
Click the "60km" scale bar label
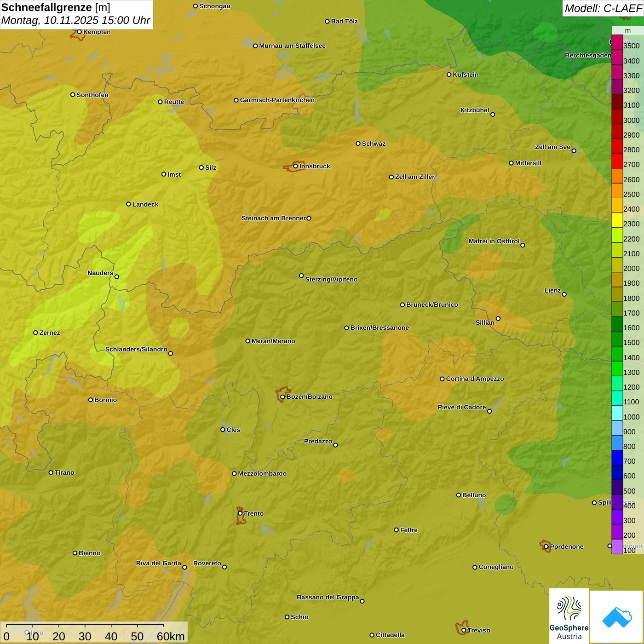tap(171, 636)
